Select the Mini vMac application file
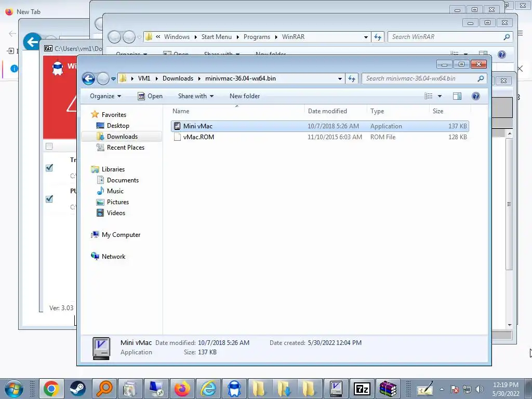This screenshot has height=399, width=532. pos(320,126)
